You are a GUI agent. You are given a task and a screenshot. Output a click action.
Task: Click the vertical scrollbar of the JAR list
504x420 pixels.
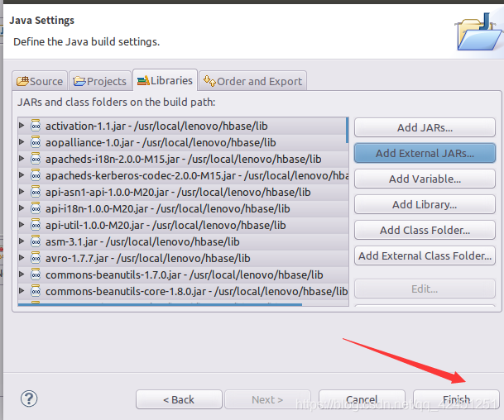[x=347, y=130]
